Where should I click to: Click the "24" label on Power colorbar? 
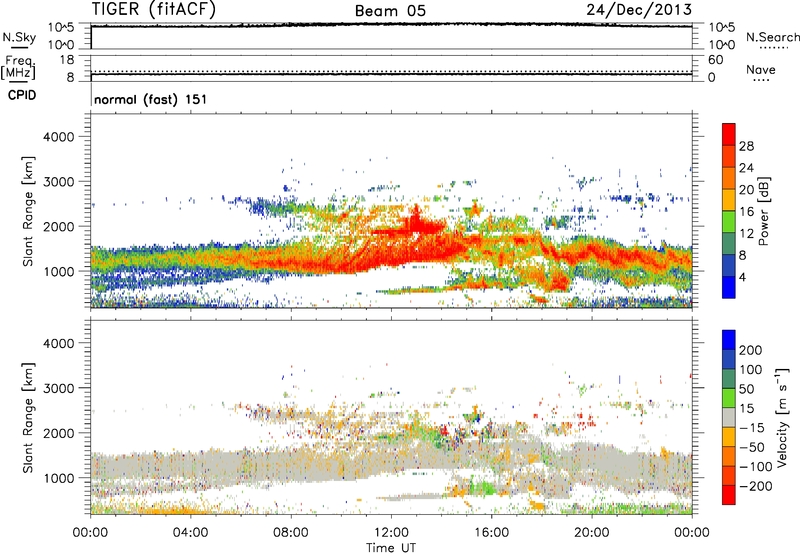click(x=746, y=168)
